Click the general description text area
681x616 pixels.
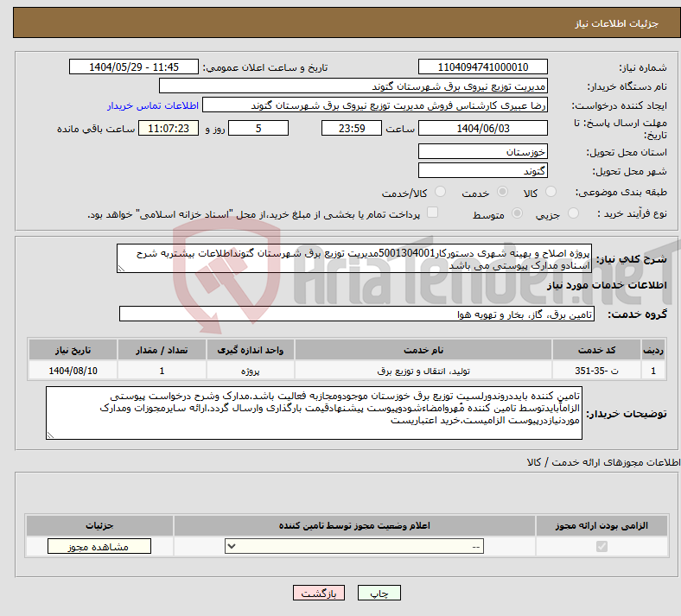tap(354, 258)
